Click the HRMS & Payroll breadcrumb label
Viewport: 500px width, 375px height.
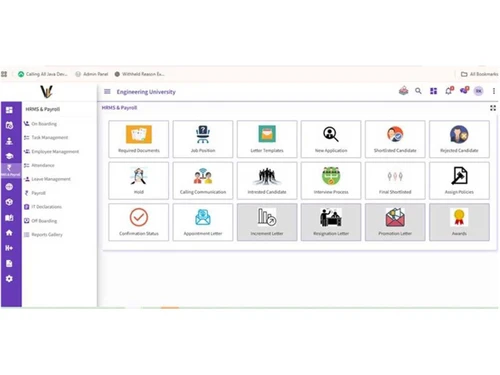point(119,108)
